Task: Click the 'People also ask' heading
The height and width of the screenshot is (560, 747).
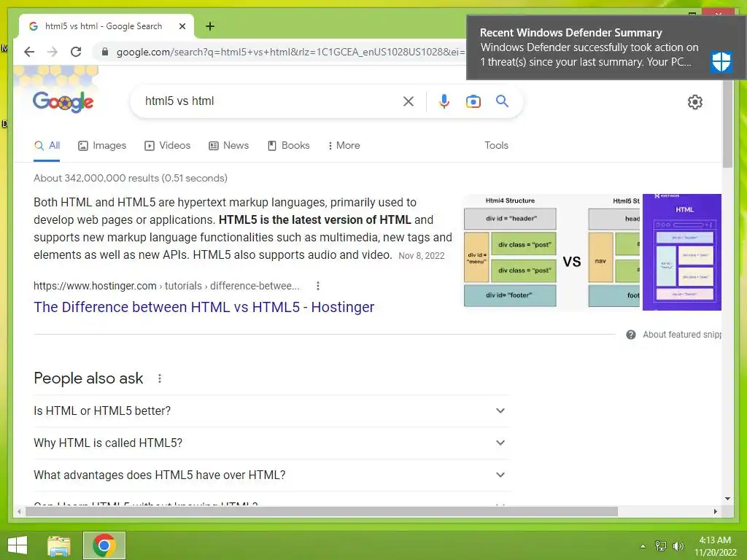Action: point(88,378)
